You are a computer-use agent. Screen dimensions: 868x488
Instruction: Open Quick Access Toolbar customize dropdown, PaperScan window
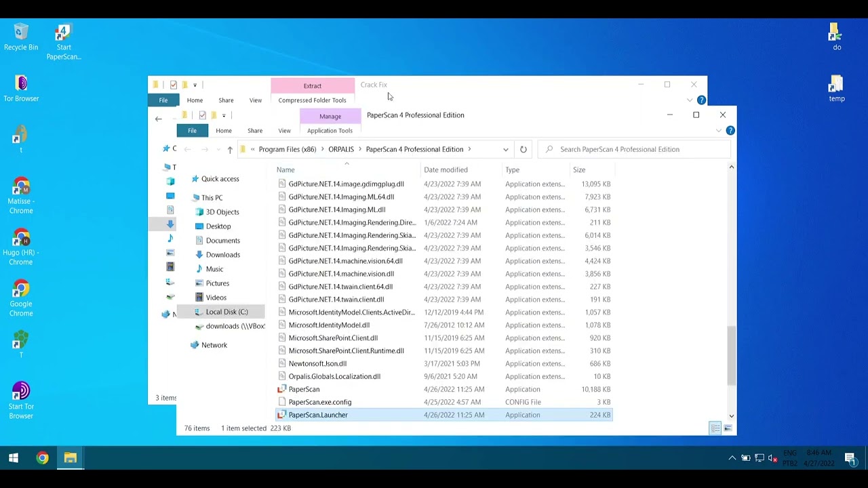click(x=224, y=115)
